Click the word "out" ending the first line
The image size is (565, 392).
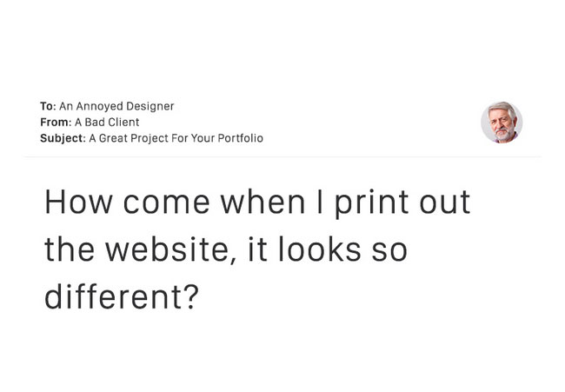tap(445, 203)
